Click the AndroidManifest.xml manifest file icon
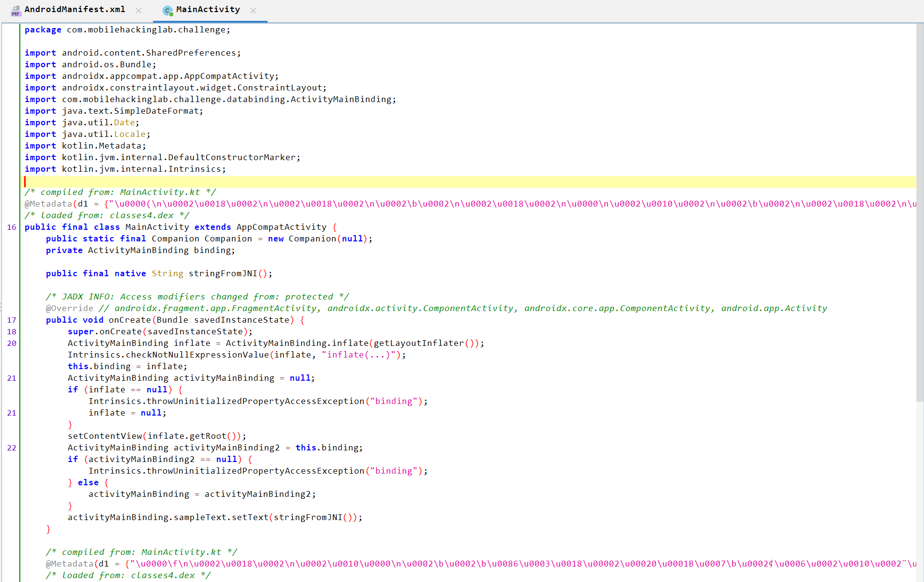 (x=16, y=11)
